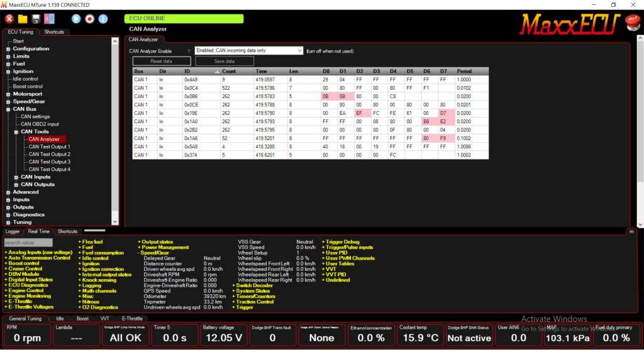Switch to the Logger tab

point(13,231)
